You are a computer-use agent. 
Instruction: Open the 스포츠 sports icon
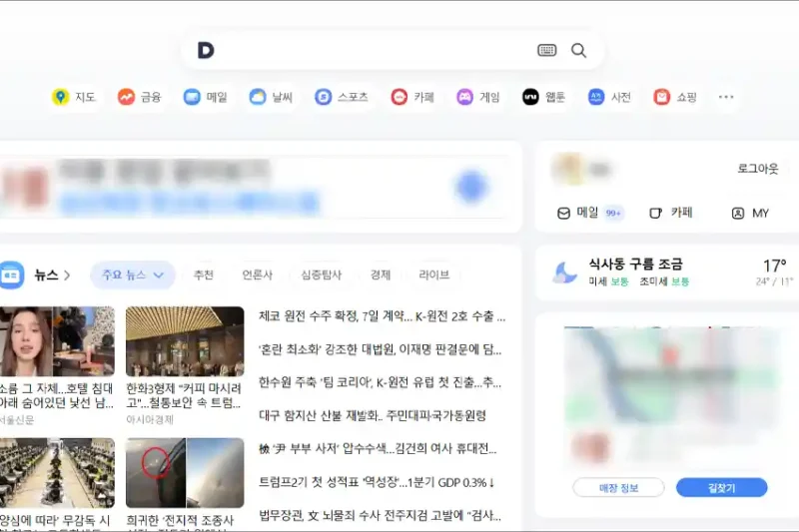coord(323,97)
